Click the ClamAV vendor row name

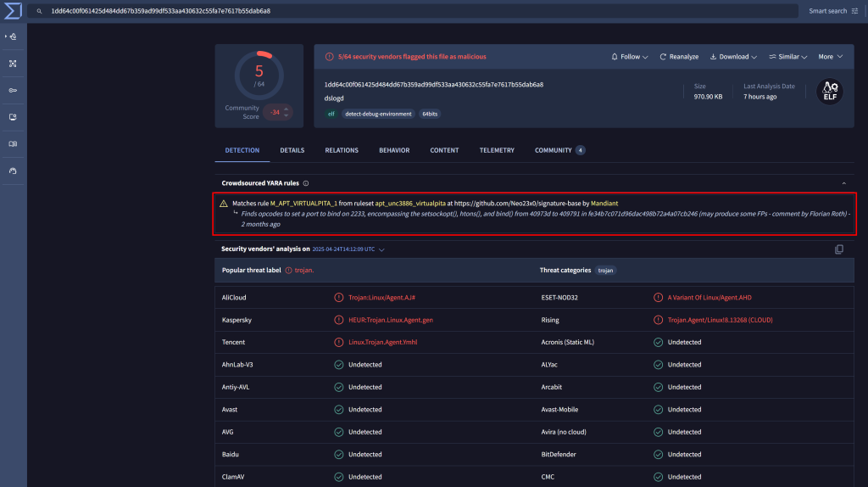coord(232,477)
